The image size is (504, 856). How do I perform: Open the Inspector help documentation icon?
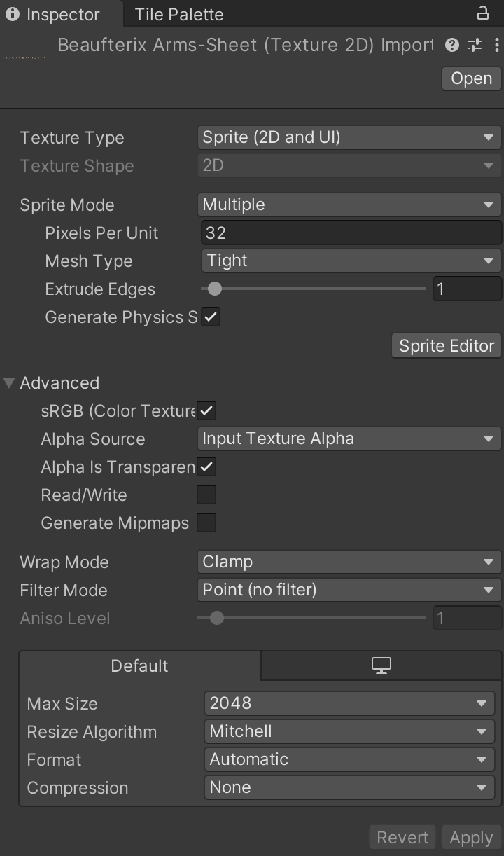click(451, 45)
